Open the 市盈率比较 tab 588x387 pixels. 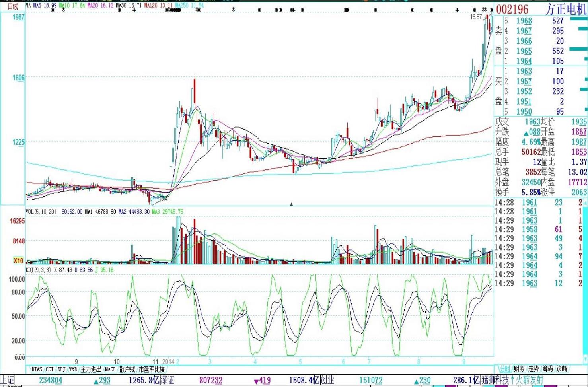151,369
